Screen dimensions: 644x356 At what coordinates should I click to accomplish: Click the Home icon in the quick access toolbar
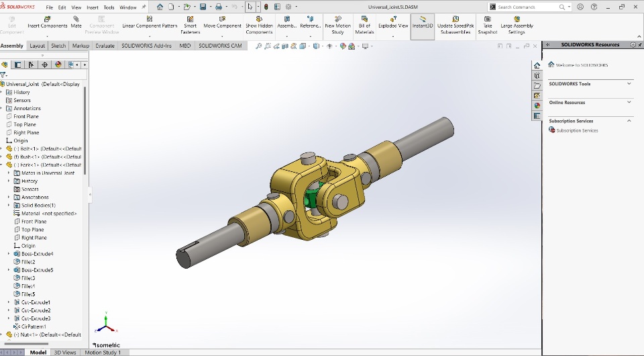point(160,7)
